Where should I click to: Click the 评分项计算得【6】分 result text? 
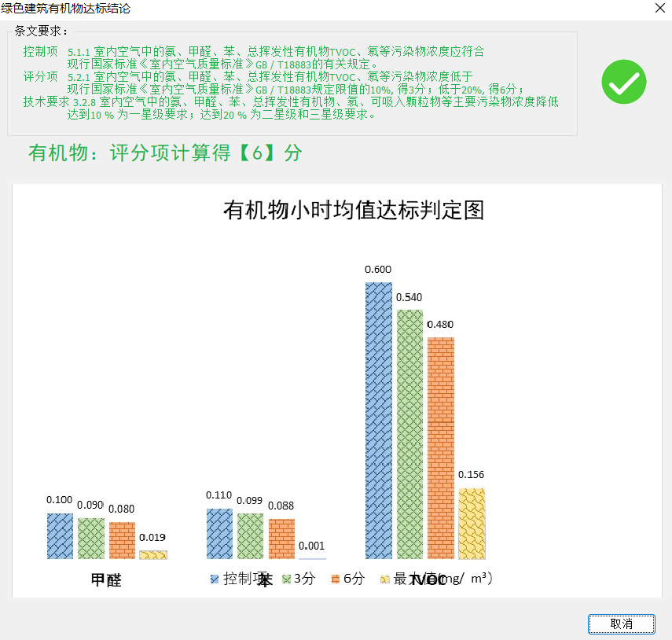(x=165, y=153)
